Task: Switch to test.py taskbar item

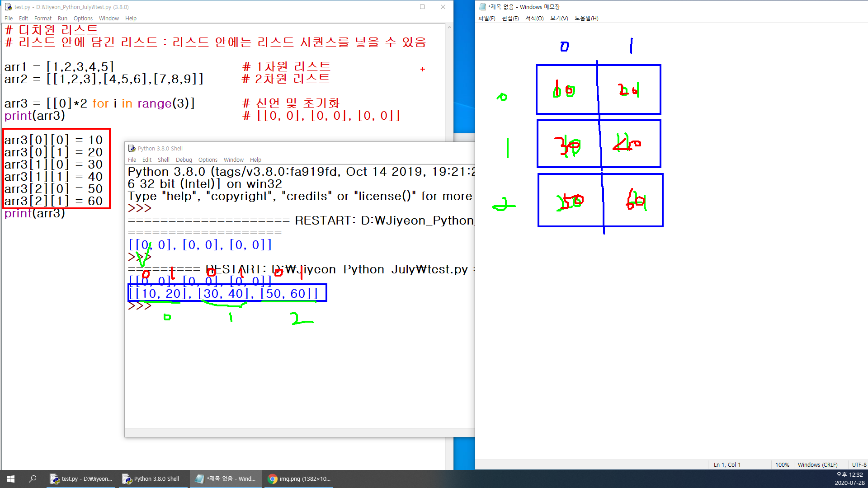Action: pyautogui.click(x=81, y=479)
